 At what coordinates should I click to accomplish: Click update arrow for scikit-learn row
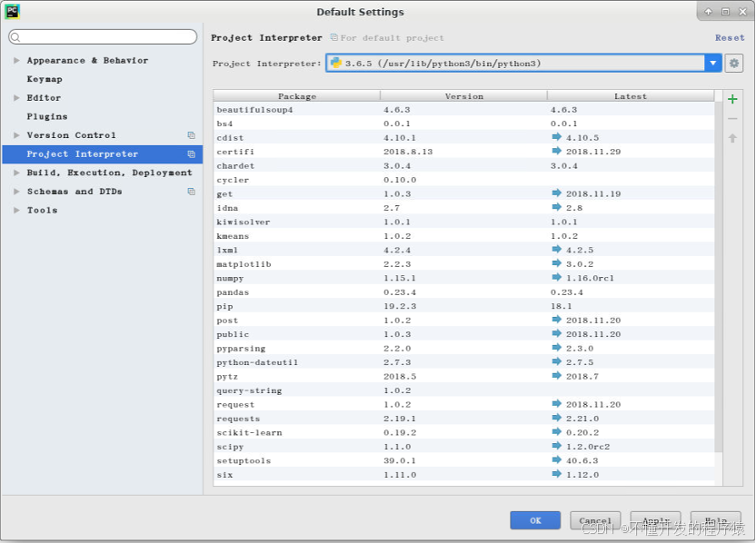pyautogui.click(x=557, y=431)
